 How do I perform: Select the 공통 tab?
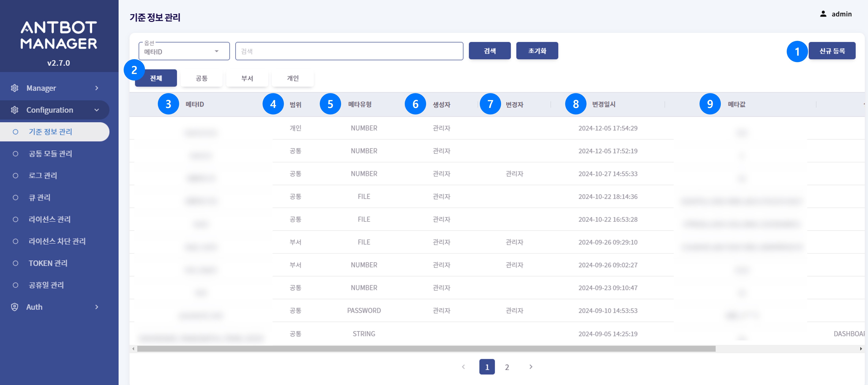click(201, 78)
